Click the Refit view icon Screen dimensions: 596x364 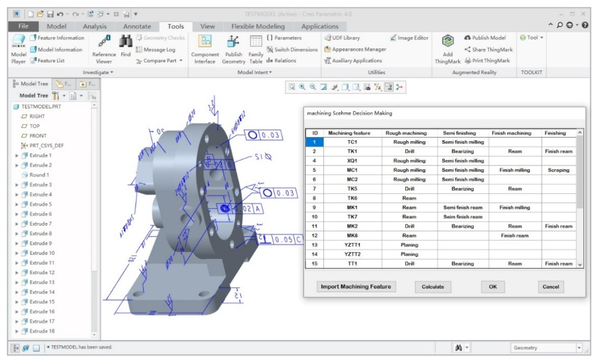pos(292,87)
